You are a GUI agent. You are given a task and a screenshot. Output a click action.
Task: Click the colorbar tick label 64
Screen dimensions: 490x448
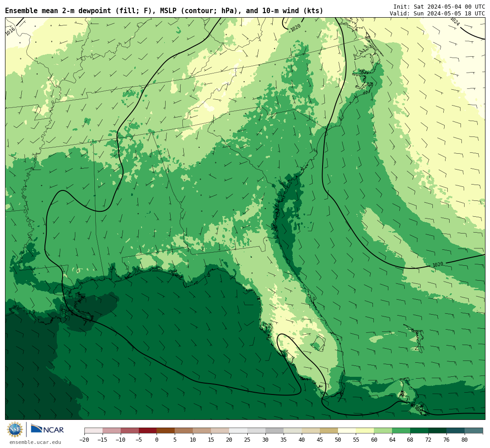click(392, 440)
